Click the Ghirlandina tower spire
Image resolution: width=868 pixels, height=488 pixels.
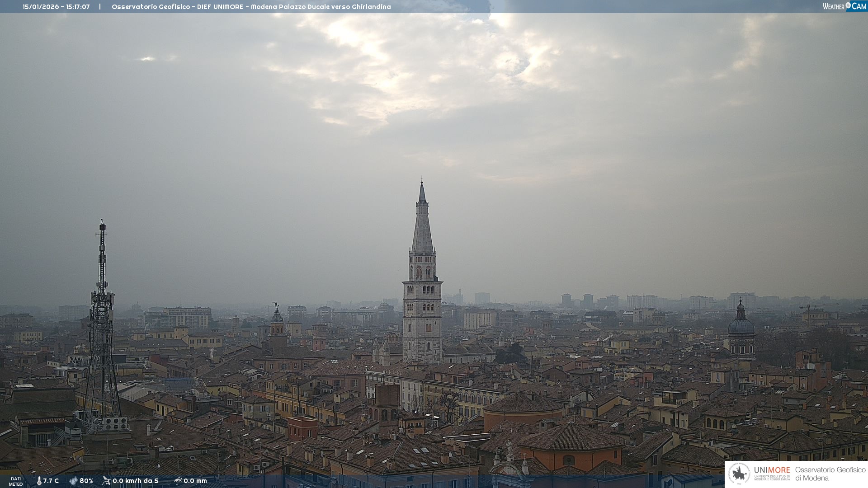422,221
